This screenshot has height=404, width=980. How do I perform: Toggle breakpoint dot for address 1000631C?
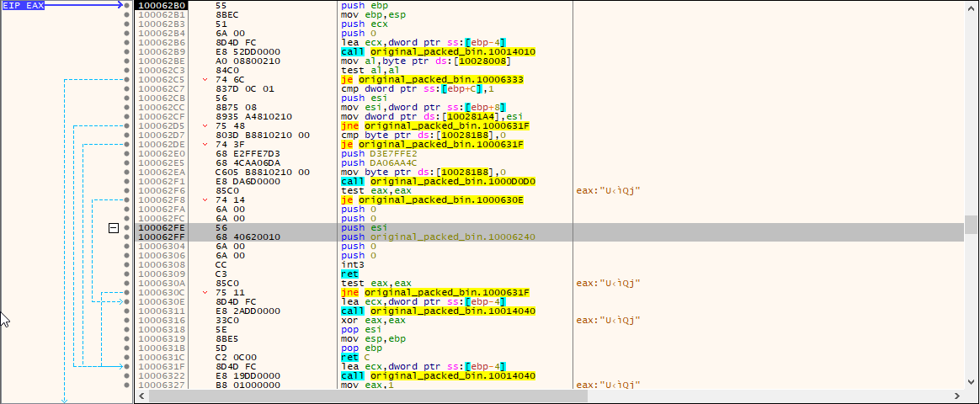(127, 357)
